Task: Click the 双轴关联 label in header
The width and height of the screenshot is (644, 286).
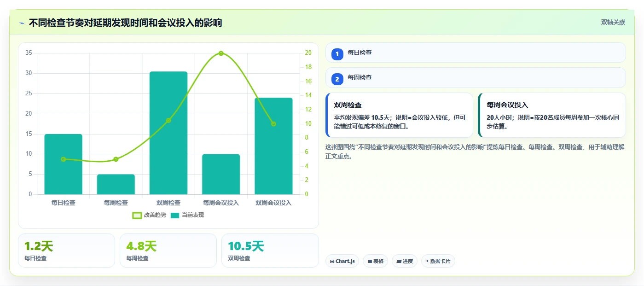Action: tap(613, 23)
